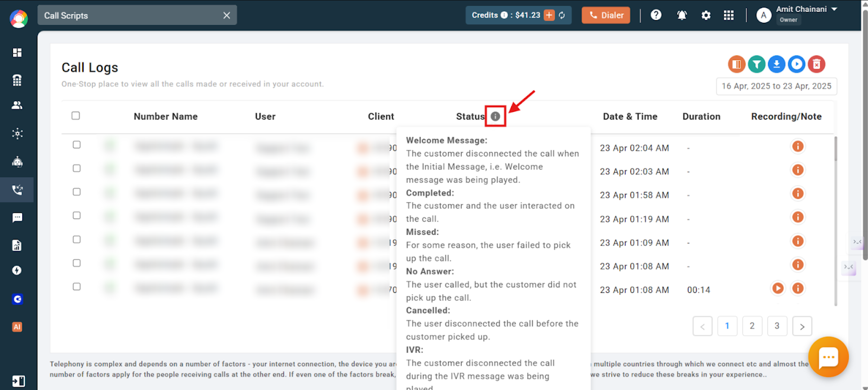Viewport: 868px width, 390px height.
Task: Go to page 2 of call logs
Action: pos(752,326)
